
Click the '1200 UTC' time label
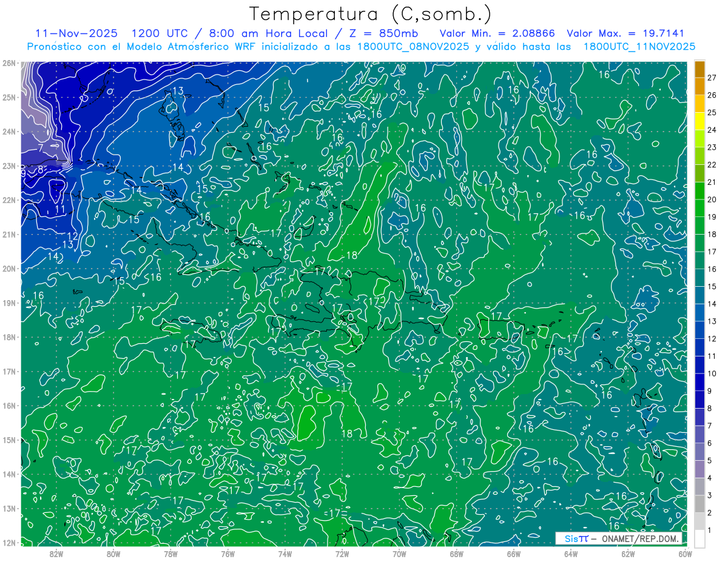(x=160, y=33)
